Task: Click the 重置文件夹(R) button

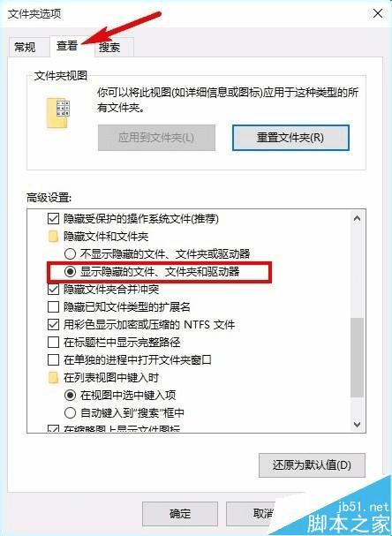Action: (290, 138)
